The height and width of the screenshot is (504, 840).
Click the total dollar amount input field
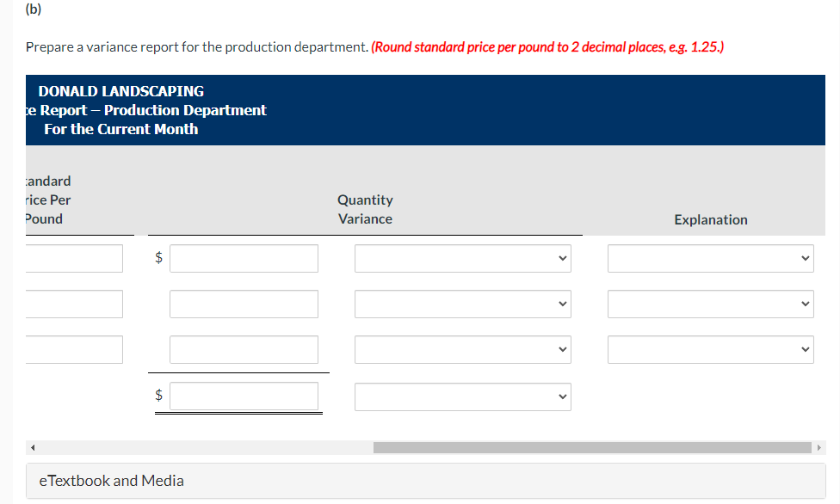click(x=244, y=396)
